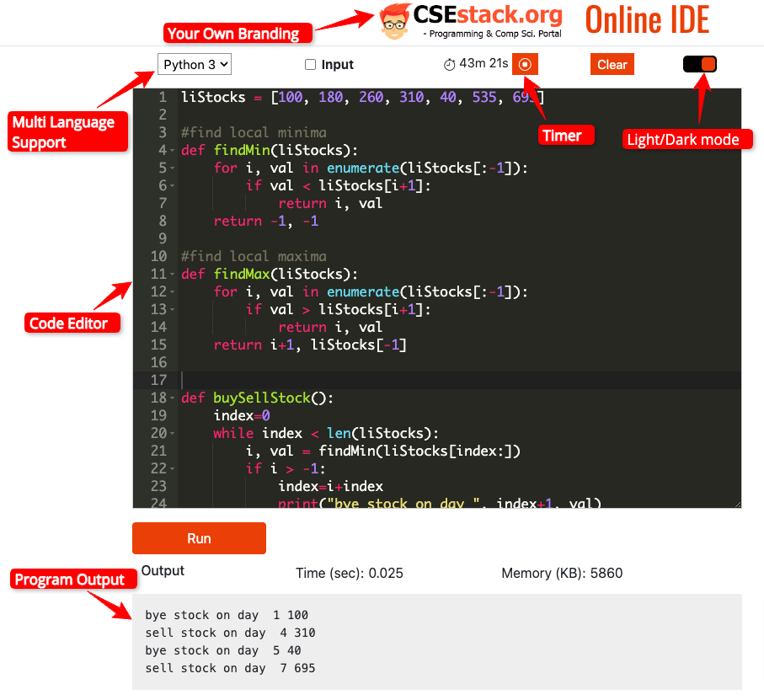Collapse the fold arrow at line 22
The height and width of the screenshot is (700, 764).
tap(173, 468)
